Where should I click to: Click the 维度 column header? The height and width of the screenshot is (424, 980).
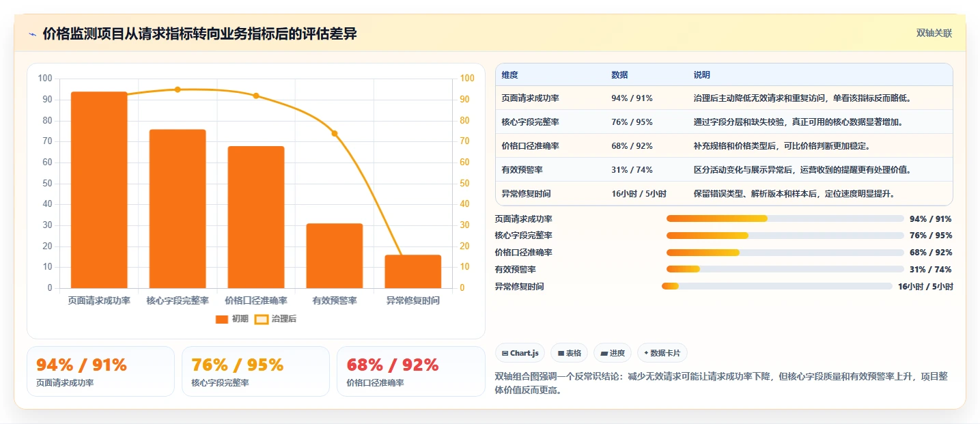tap(509, 74)
